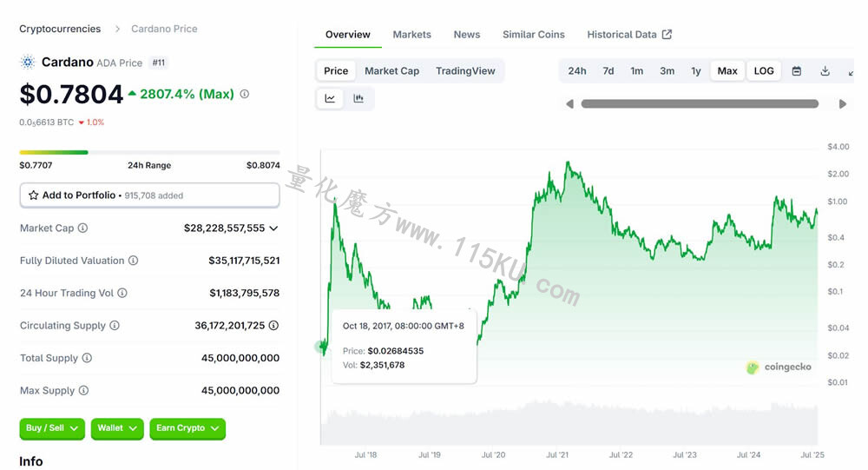Screen dimensions: 868x470
Task: Open the calendar date range picker
Action: (x=797, y=71)
